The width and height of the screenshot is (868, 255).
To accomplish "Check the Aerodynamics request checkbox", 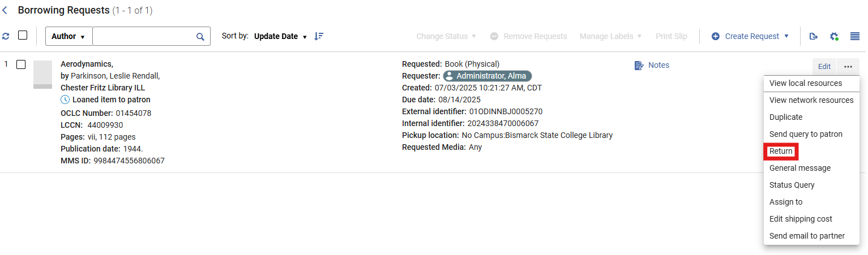I will (21, 64).
